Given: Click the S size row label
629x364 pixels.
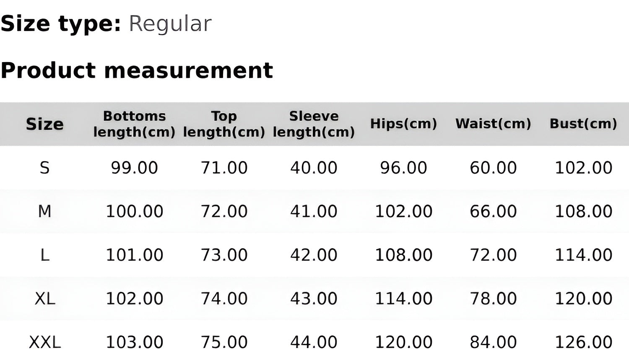Looking at the screenshot, I should (x=44, y=168).
